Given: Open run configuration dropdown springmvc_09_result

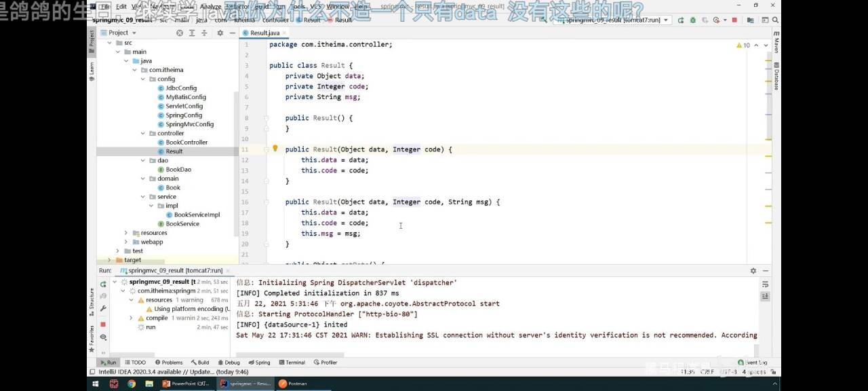Looking at the screenshot, I should pos(613,20).
